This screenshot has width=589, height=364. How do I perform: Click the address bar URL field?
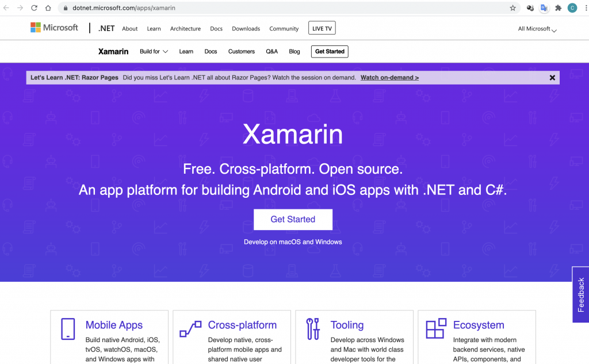click(289, 8)
